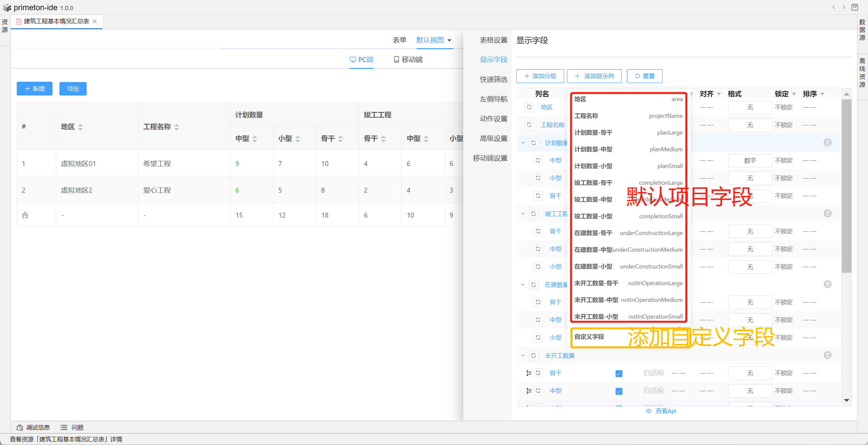
Task: Click the 添加分组 button
Action: tap(540, 76)
